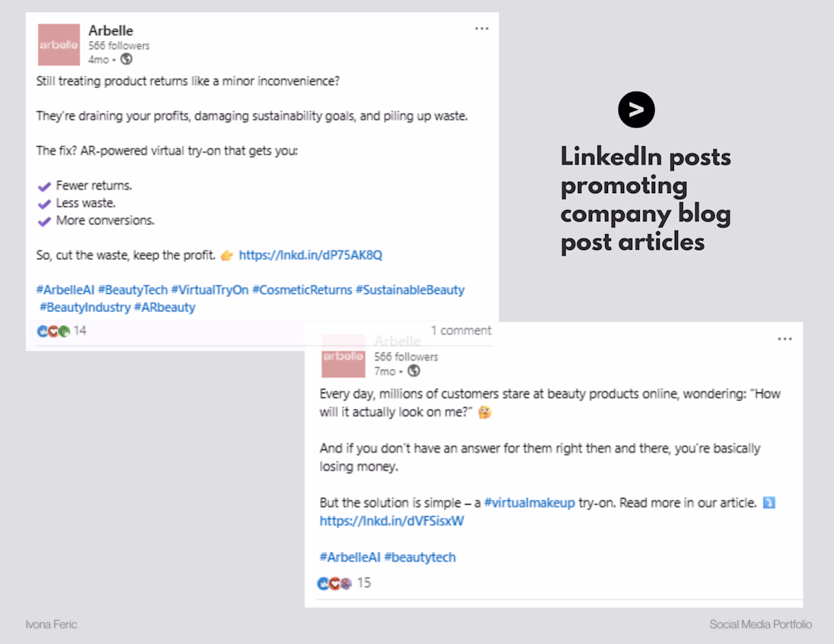Screen dimensions: 834x644
Task: Click the #virtualmakeup hashtag in the post text
Action: click(529, 502)
